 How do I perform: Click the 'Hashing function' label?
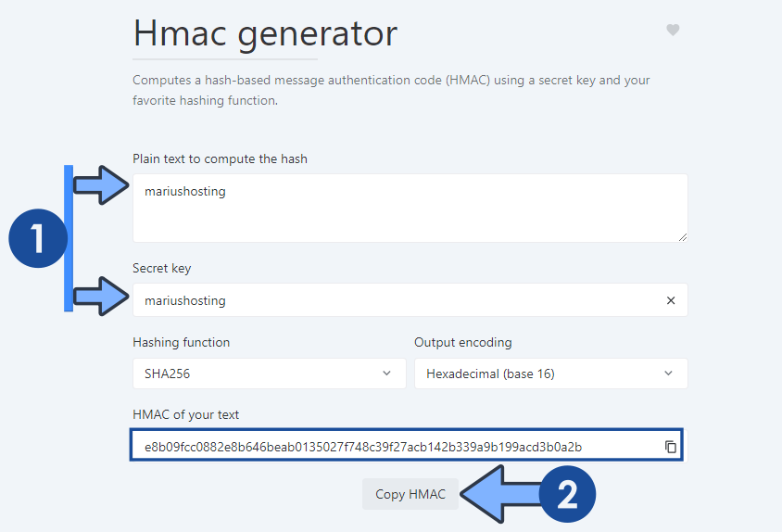coord(181,342)
